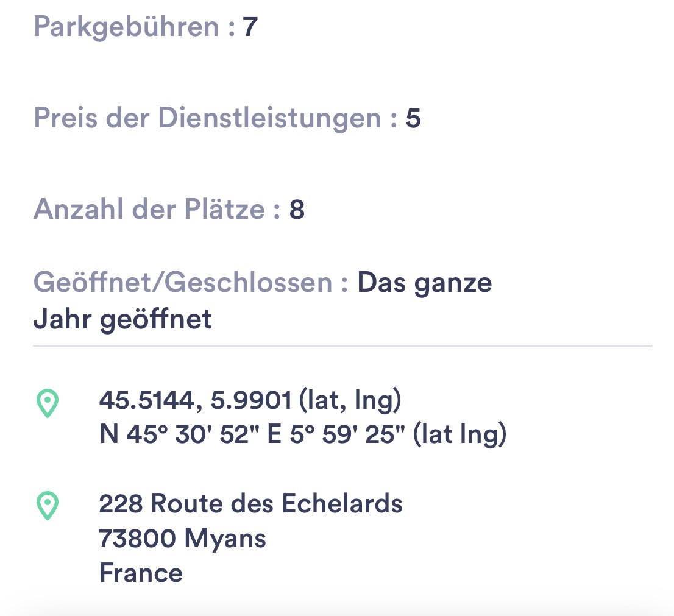Viewport: 674px width, 616px height.
Task: Click the pin icon beside the GPS coordinates
Action: (48, 404)
